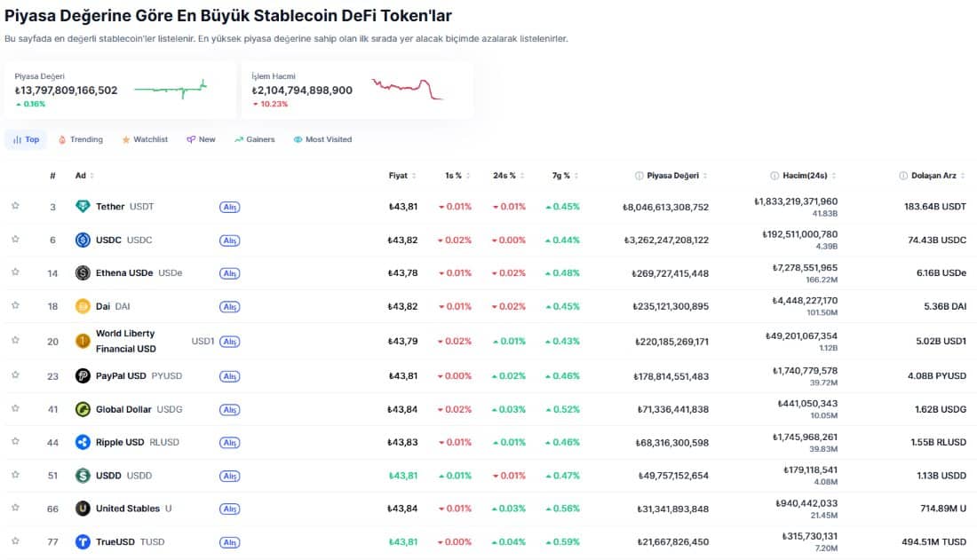Open the Gainers tab
The width and height of the screenshot is (977, 560).
coord(254,139)
